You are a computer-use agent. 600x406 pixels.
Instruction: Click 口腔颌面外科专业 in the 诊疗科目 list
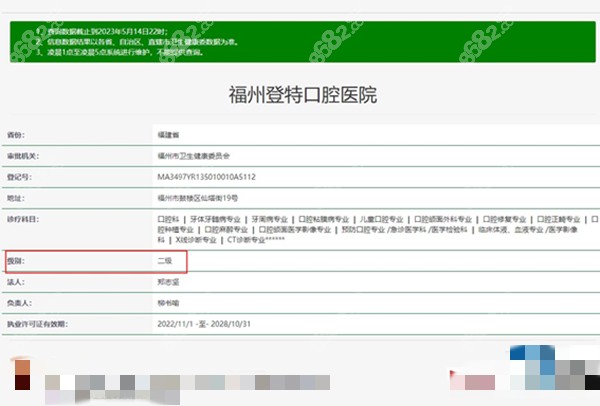pos(443,219)
